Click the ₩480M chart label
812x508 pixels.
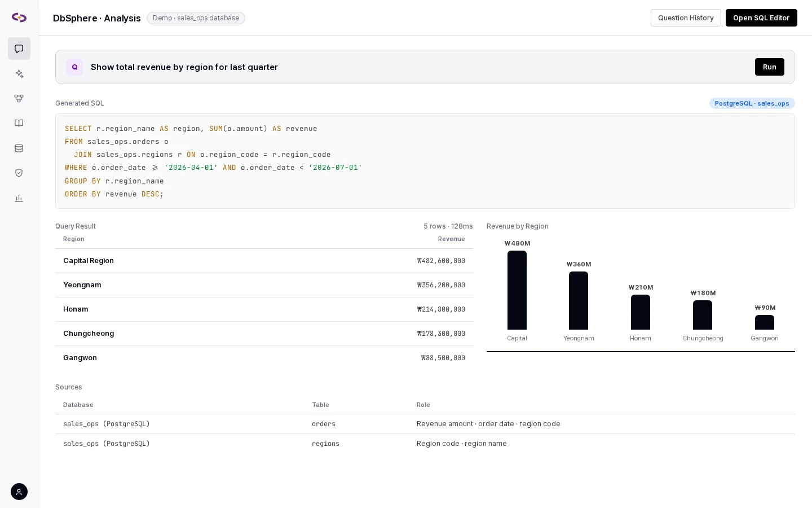click(x=517, y=244)
